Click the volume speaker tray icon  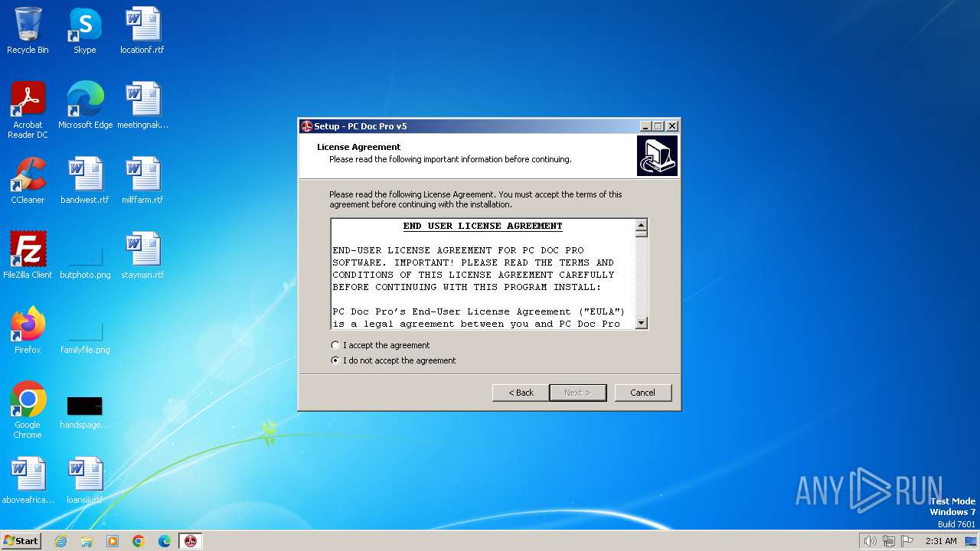pyautogui.click(x=870, y=541)
